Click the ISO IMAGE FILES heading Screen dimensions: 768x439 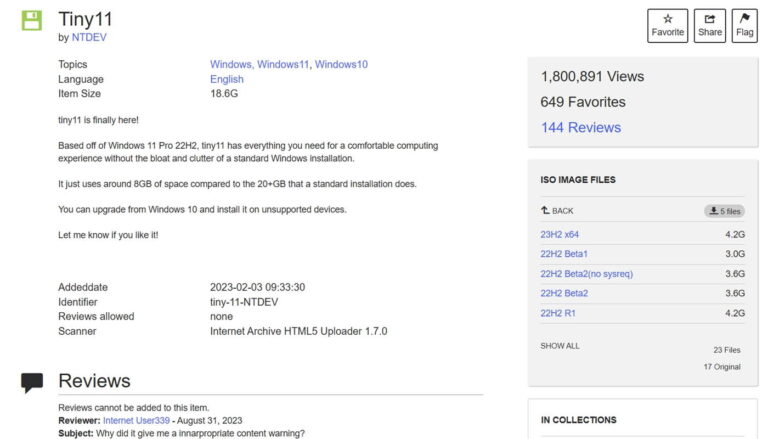coord(578,180)
